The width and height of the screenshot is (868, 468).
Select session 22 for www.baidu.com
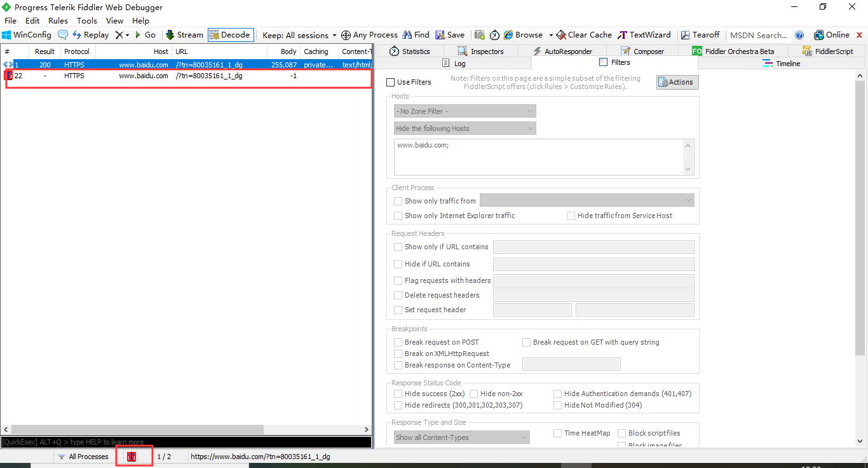pos(186,76)
